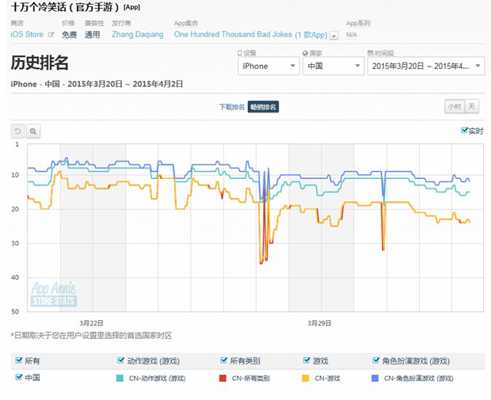Click the 3月22日 date label on the axis
The width and height of the screenshot is (491, 400).
92,323
